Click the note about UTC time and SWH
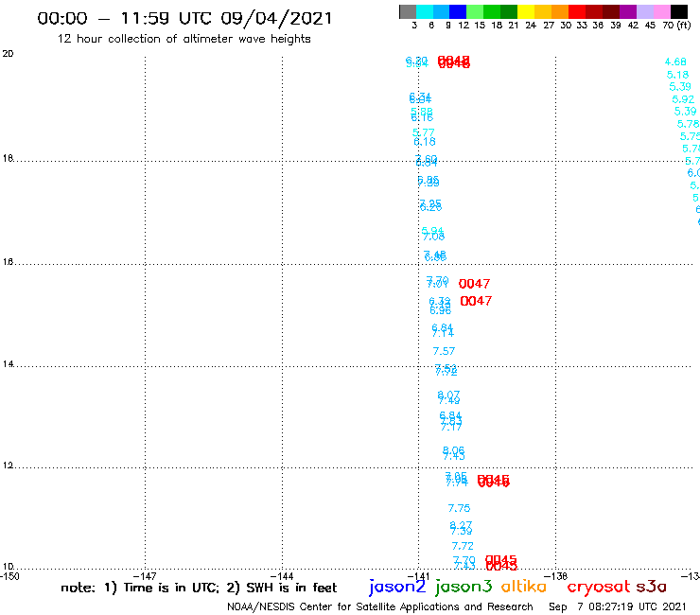Viewport: 700px width, 615px height. click(199, 588)
